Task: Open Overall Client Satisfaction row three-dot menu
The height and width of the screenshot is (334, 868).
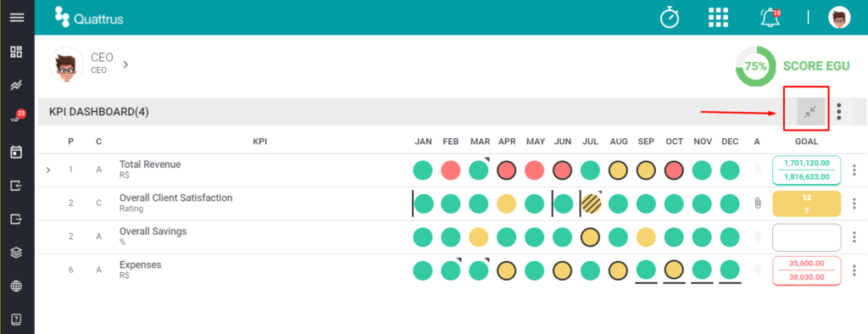Action: [x=854, y=203]
